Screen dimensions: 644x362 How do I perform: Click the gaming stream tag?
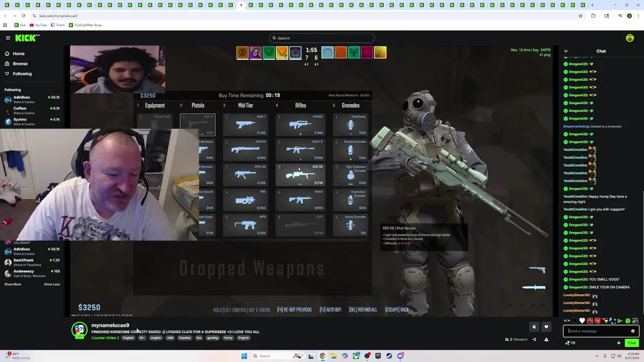pos(212,338)
